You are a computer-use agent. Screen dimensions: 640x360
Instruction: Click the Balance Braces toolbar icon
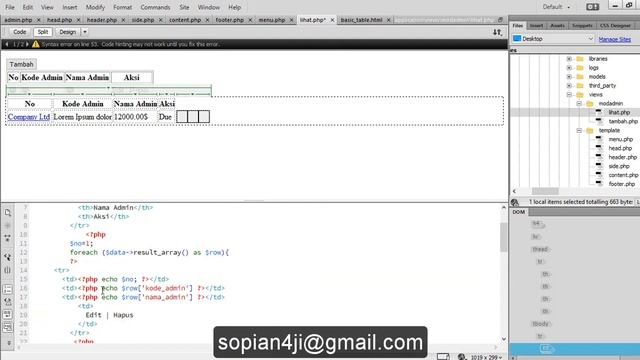7,270
